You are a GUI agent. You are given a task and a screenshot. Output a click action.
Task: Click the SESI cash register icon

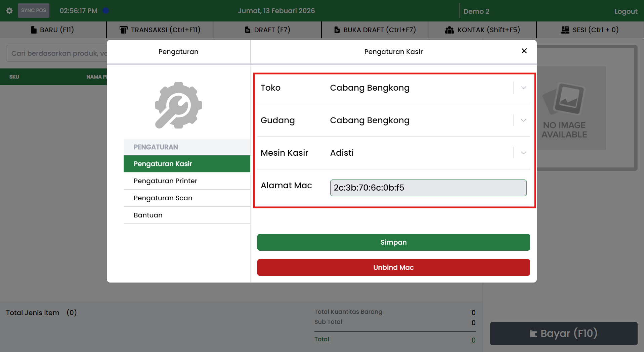pyautogui.click(x=565, y=30)
